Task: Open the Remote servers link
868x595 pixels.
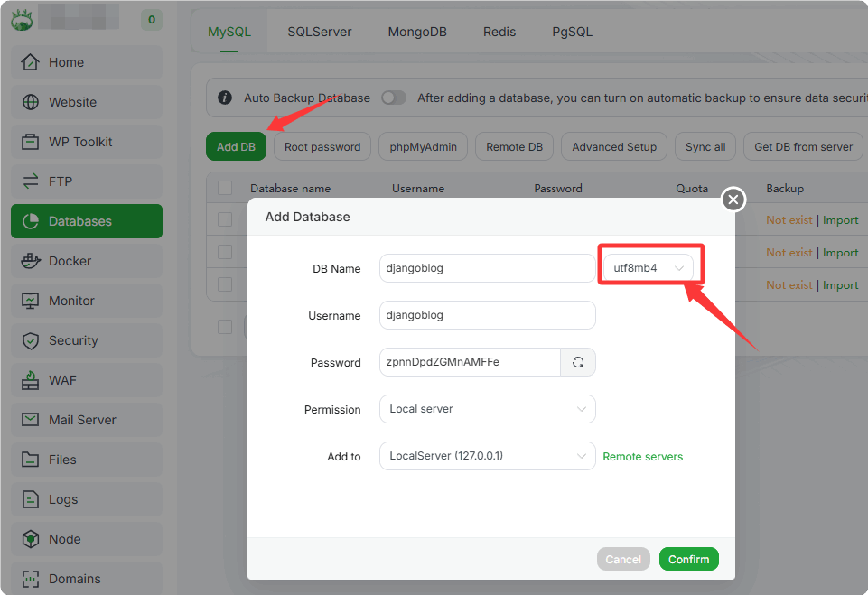Action: tap(643, 457)
